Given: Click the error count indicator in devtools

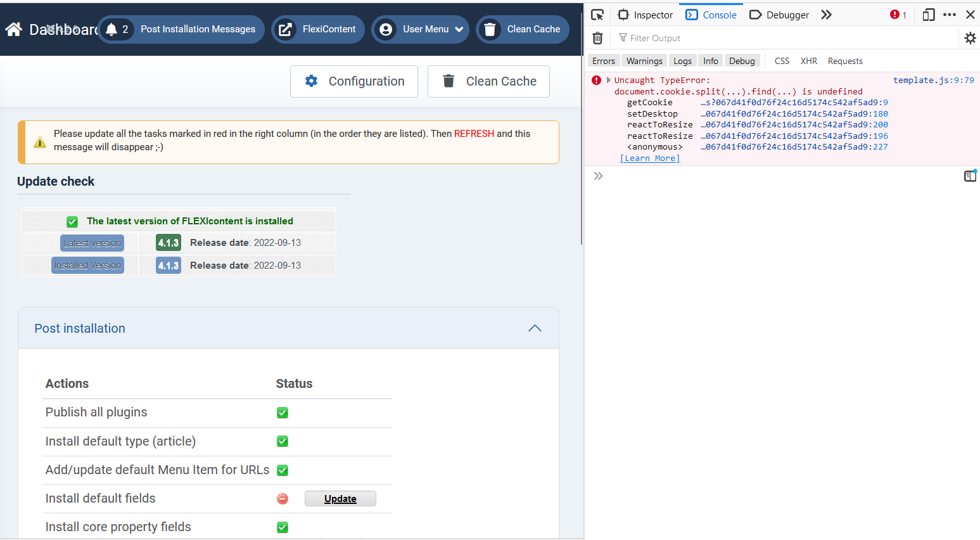Looking at the screenshot, I should [x=898, y=15].
